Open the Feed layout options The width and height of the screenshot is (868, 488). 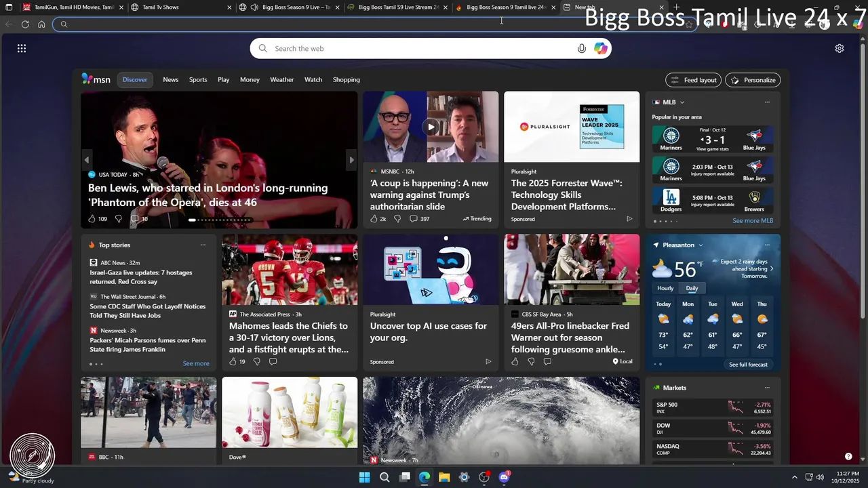[x=693, y=80]
